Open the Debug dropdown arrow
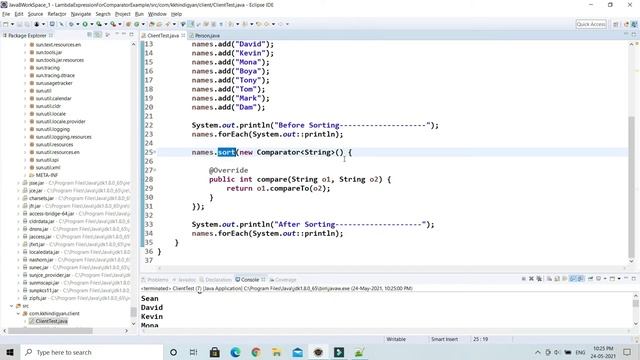This screenshot has height=360, width=640. tap(78, 24)
